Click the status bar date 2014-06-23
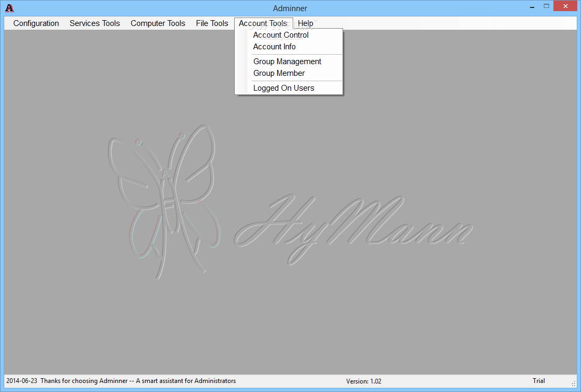The height and width of the screenshot is (392, 581). [x=22, y=381]
